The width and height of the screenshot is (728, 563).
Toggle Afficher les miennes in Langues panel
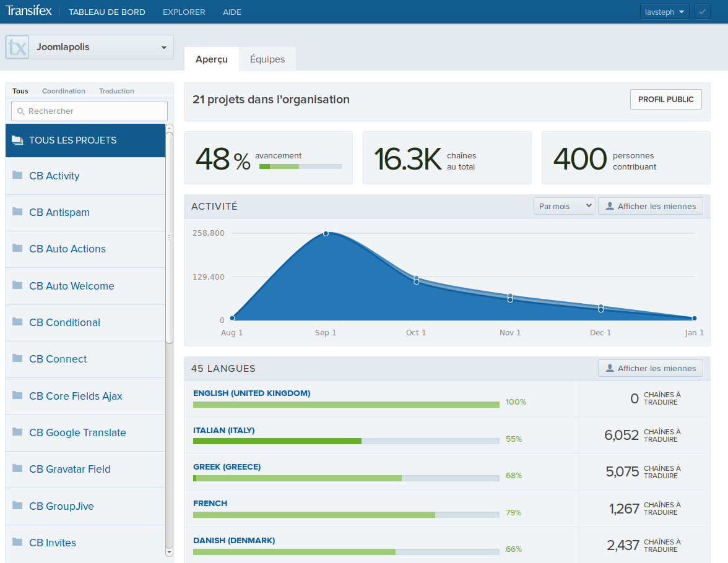(650, 368)
